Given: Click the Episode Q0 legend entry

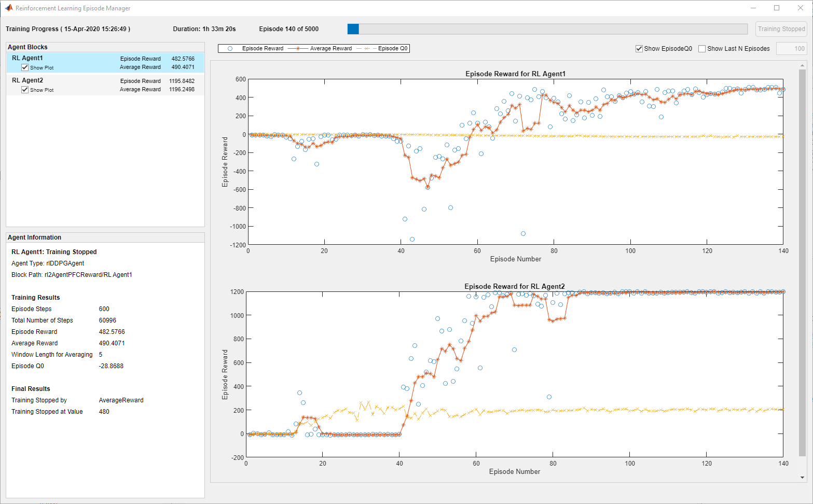Looking at the screenshot, I should point(382,49).
